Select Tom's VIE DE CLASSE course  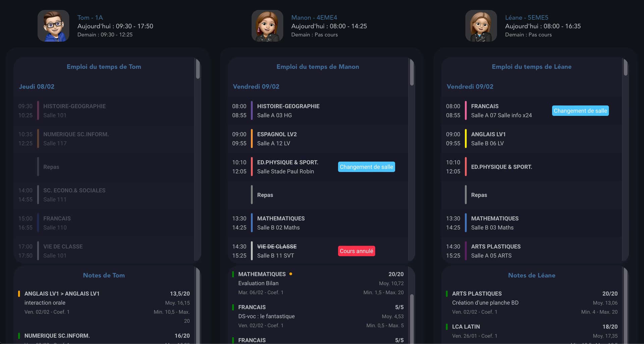(104, 251)
